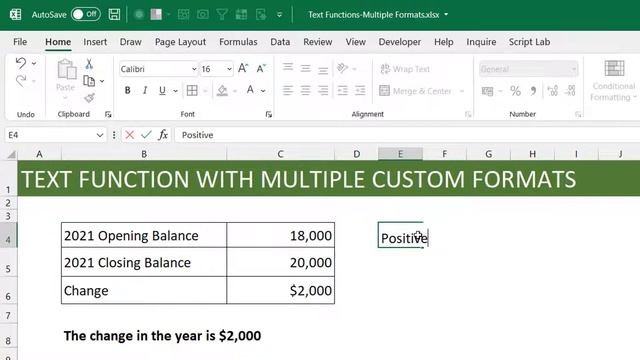Image resolution: width=640 pixels, height=360 pixels.
Task: Click the Font Color letter A
Action: (x=250, y=90)
